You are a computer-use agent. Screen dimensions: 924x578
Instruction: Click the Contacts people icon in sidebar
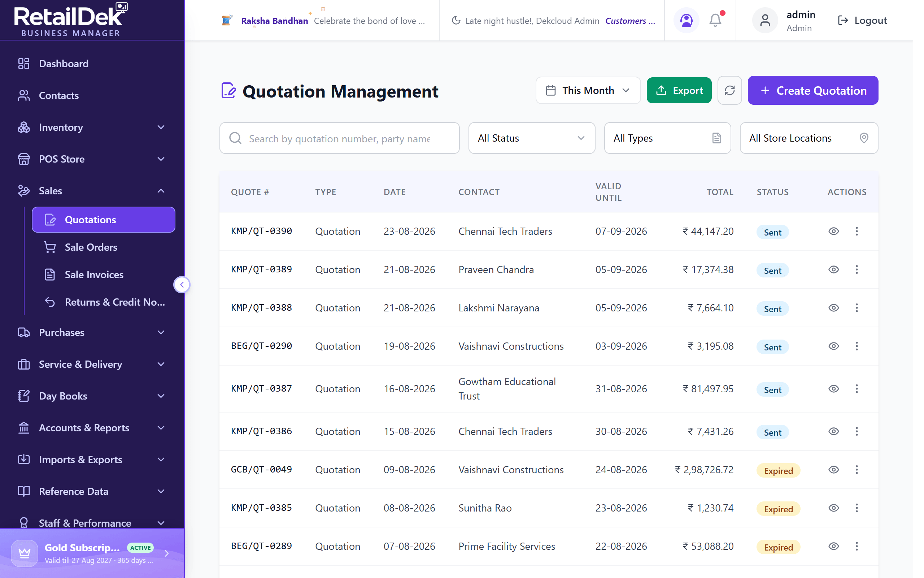[x=24, y=95]
